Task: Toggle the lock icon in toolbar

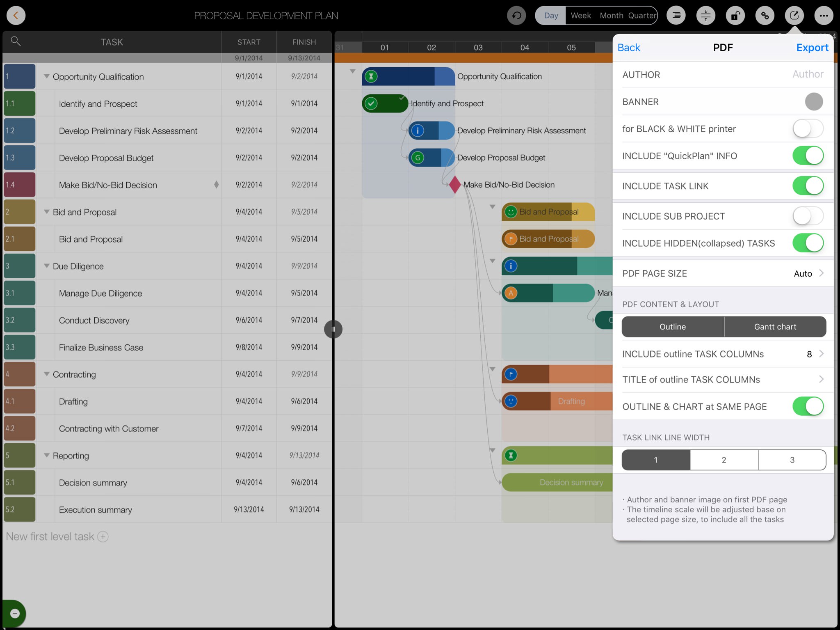Action: 735,16
